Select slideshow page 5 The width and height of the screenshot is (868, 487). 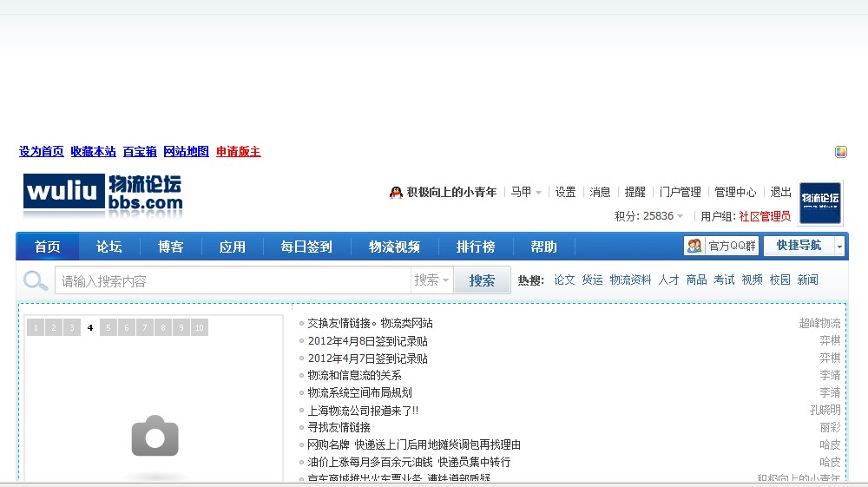(x=108, y=327)
